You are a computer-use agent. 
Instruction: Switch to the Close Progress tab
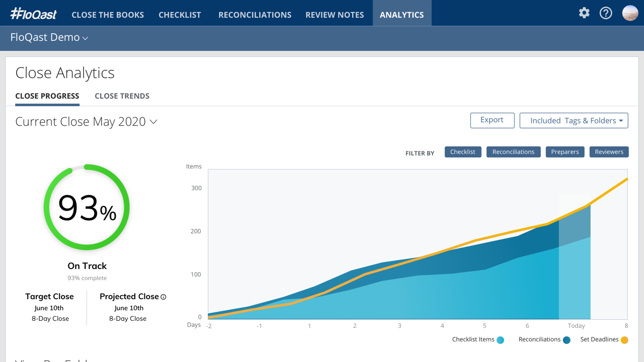pyautogui.click(x=47, y=96)
